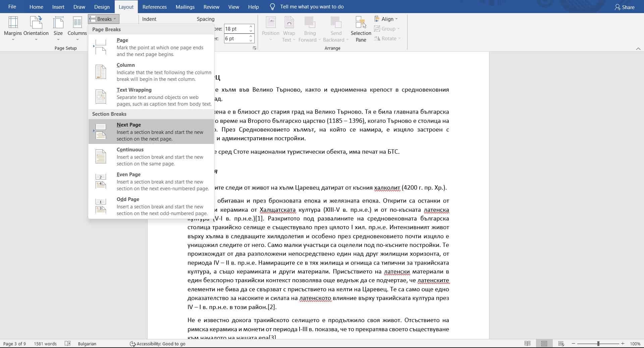Screen dimensions: 644x348
Task: Click the Even Page break icon
Action: [101, 181]
